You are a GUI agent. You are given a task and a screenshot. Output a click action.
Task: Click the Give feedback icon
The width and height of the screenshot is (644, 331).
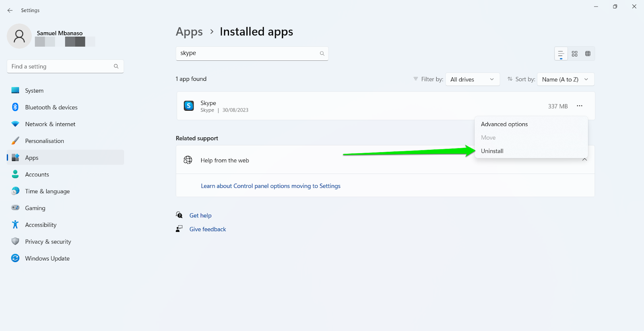[x=179, y=229]
